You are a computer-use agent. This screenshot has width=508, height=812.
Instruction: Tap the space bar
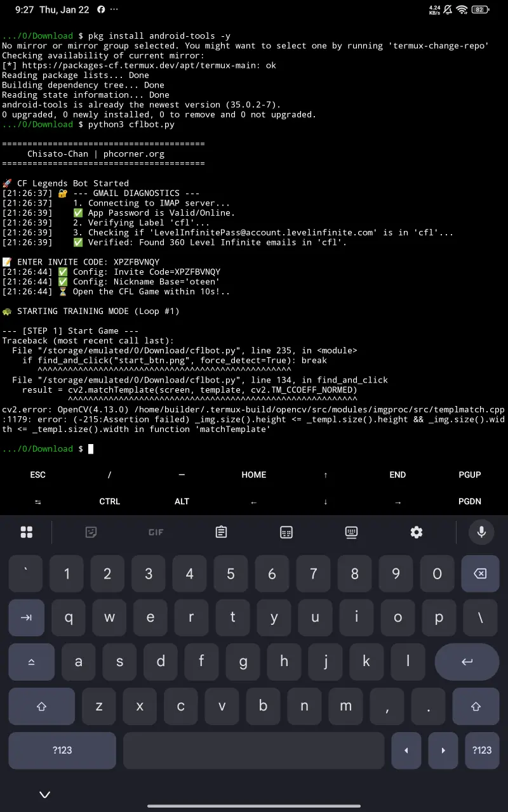click(x=254, y=750)
